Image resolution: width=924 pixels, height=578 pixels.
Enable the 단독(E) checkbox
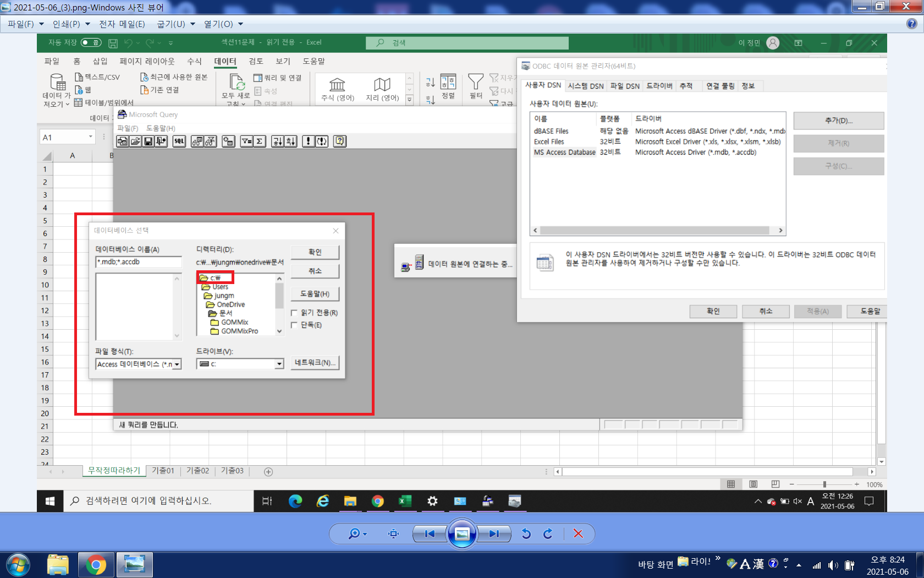pos(294,325)
